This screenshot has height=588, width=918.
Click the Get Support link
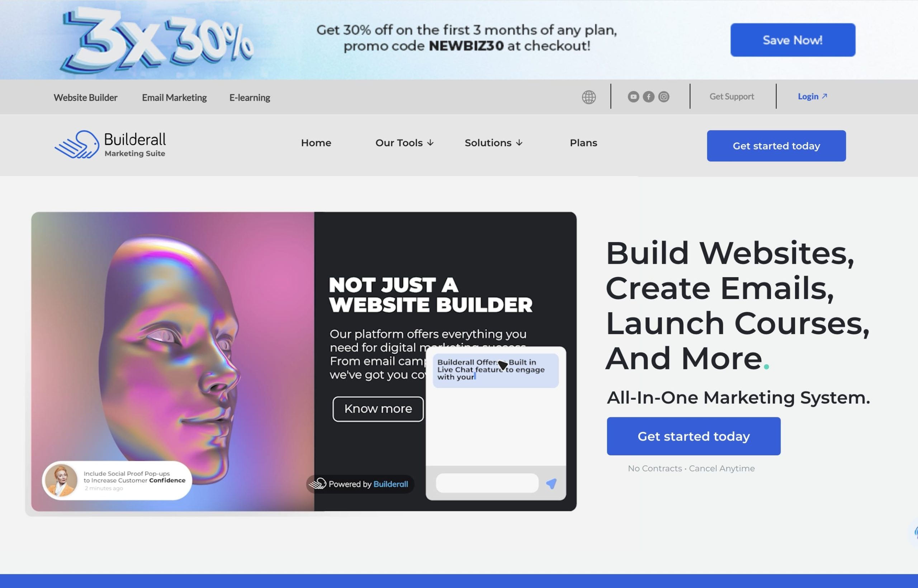point(731,96)
